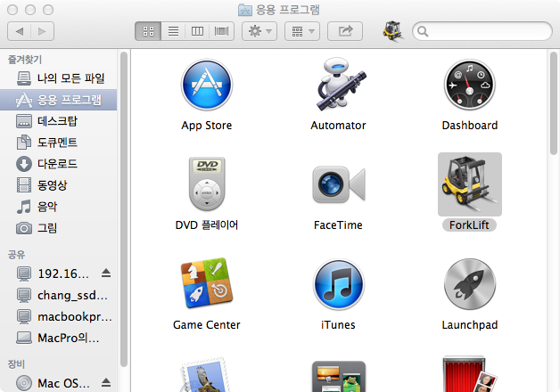The height and width of the screenshot is (392, 560).
Task: Open 다운로드 in sidebar
Action: [59, 164]
